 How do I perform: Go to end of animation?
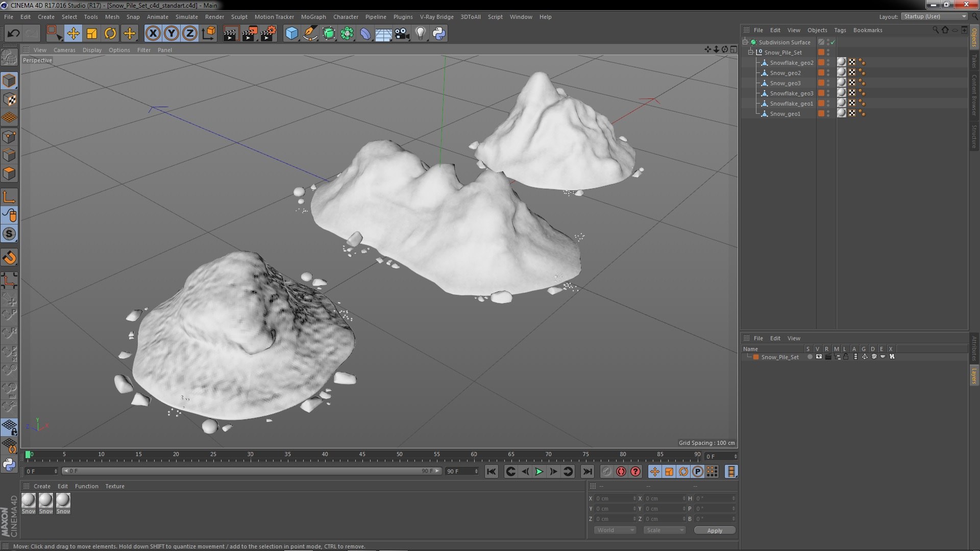(587, 471)
